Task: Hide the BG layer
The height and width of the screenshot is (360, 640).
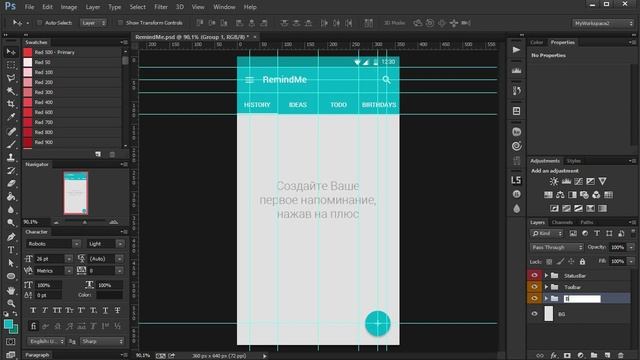Action: tap(534, 314)
